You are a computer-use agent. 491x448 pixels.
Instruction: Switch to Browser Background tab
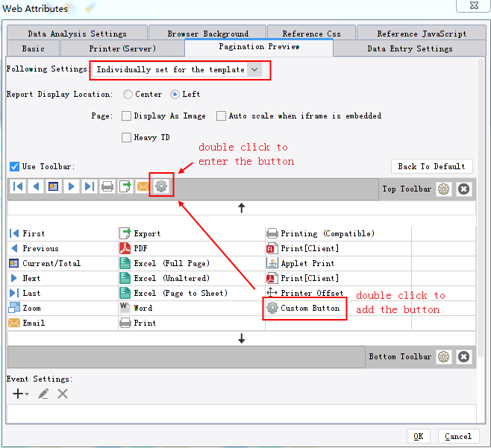click(x=207, y=34)
